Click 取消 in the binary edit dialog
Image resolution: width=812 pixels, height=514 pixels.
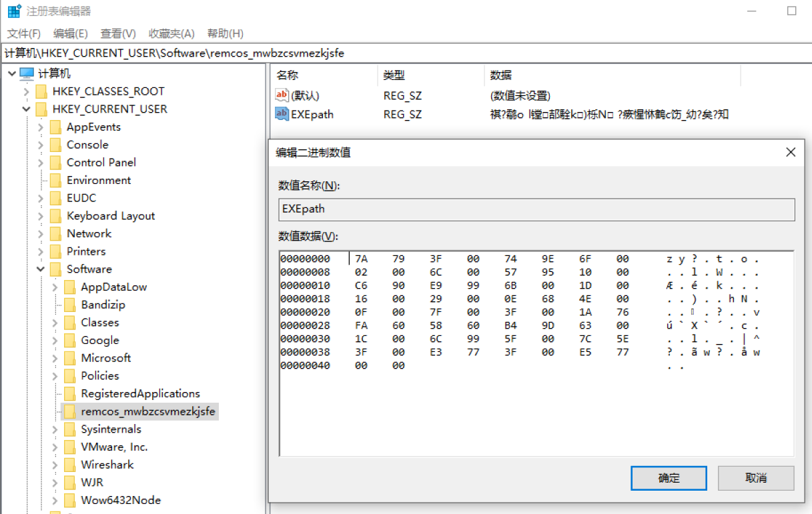[x=756, y=478]
